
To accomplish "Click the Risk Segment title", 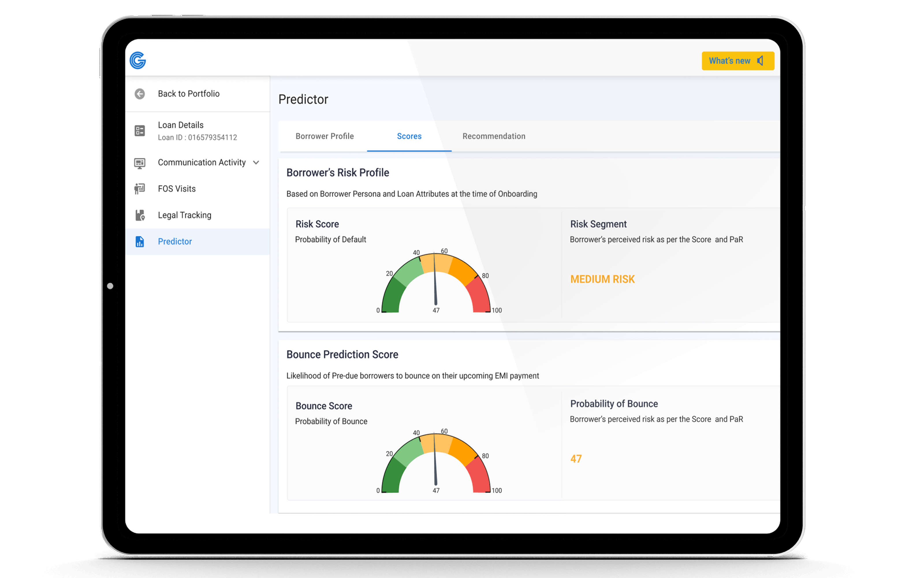I will [x=598, y=224].
